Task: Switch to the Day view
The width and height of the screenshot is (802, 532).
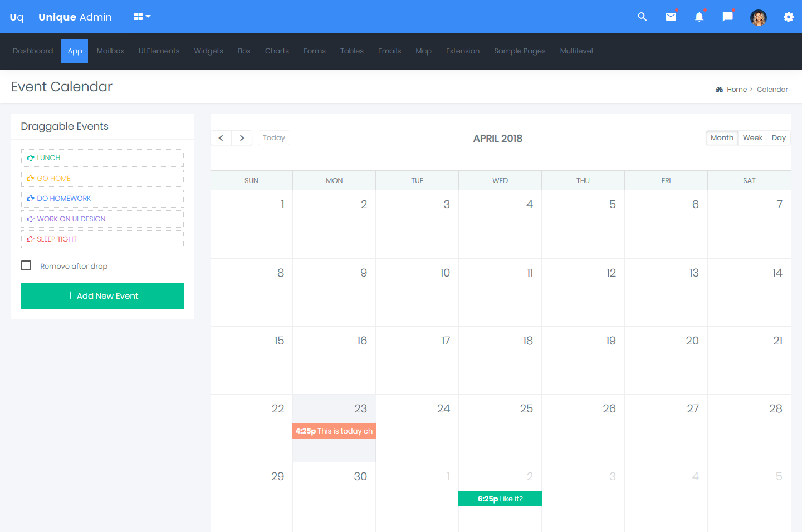Action: (778, 137)
